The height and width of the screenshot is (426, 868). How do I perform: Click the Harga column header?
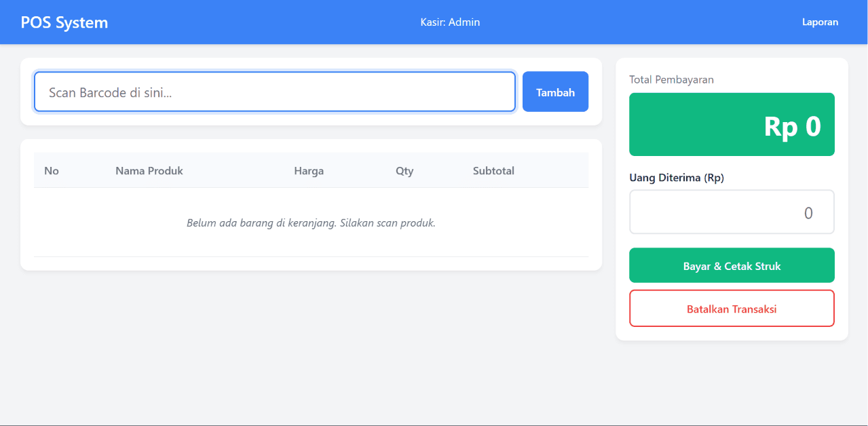(x=309, y=171)
